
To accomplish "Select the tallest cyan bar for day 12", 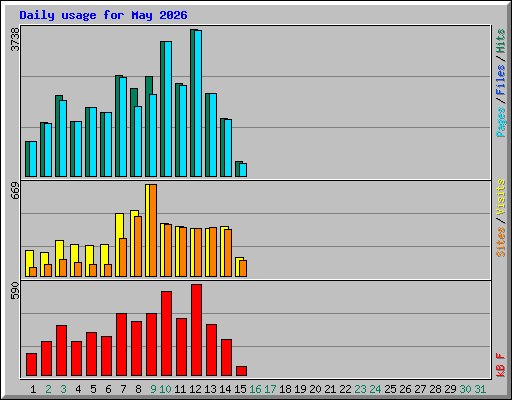I will pyautogui.click(x=198, y=103).
